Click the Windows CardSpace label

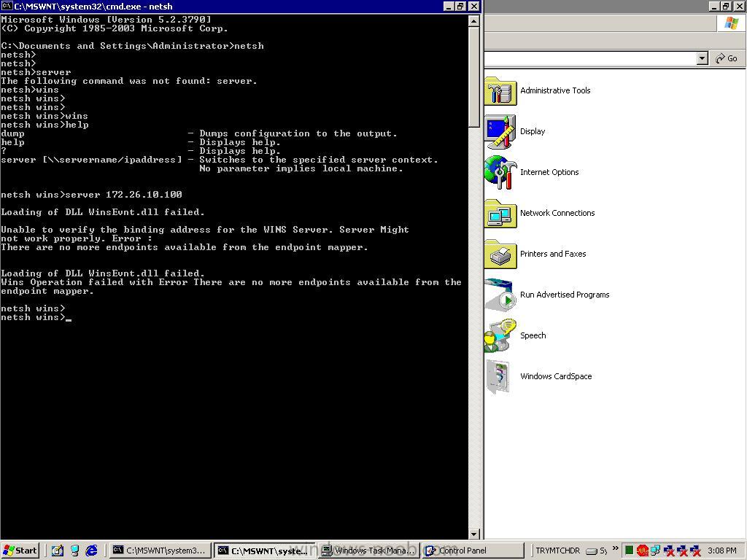[556, 376]
